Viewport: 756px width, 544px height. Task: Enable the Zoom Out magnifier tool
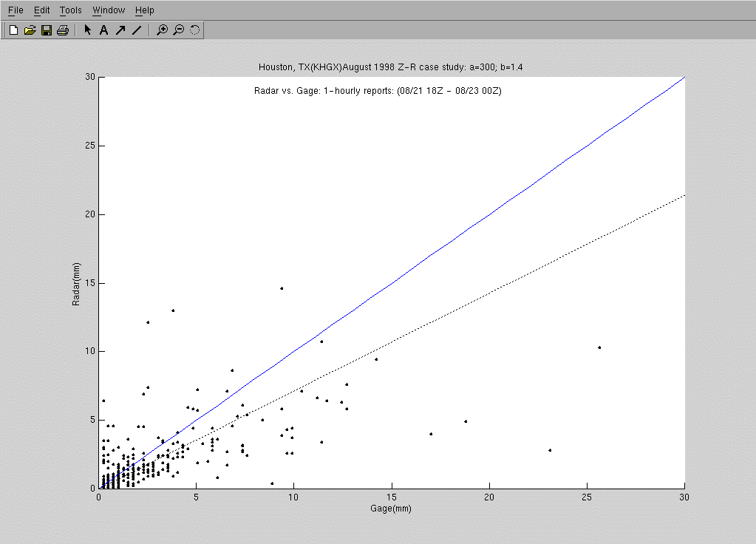point(178,30)
